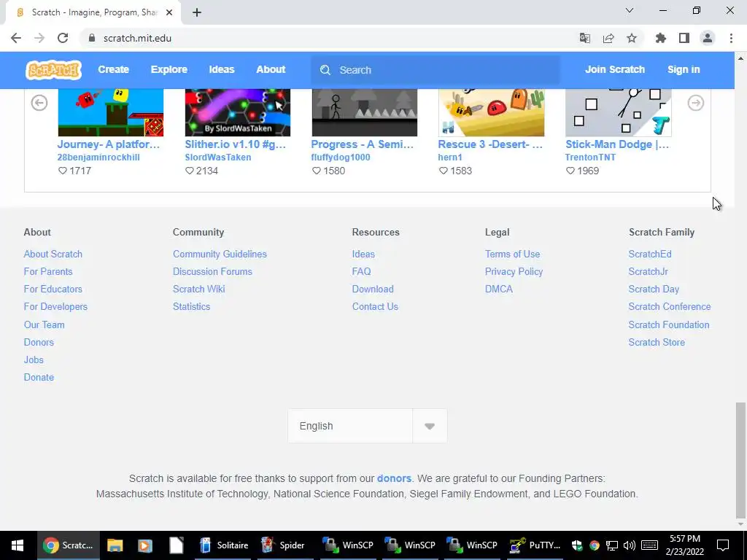Image resolution: width=747 pixels, height=560 pixels.
Task: Open the Journey platformer project thumbnail
Action: coord(111,112)
